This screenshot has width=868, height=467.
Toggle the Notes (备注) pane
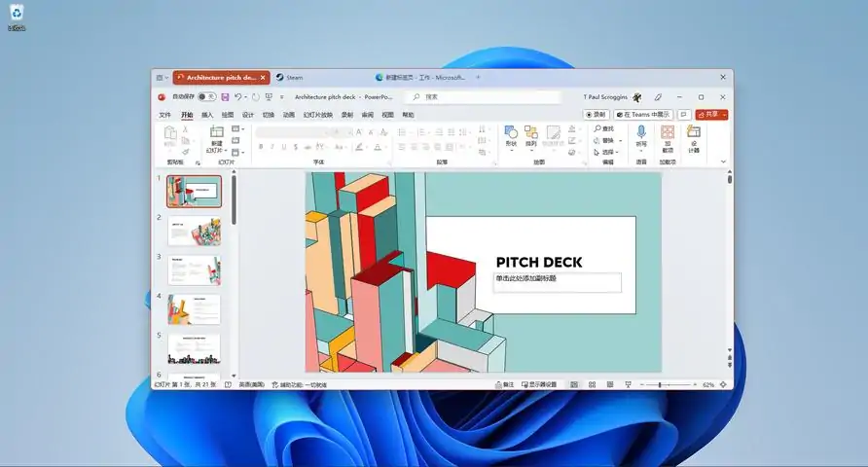pyautogui.click(x=503, y=385)
